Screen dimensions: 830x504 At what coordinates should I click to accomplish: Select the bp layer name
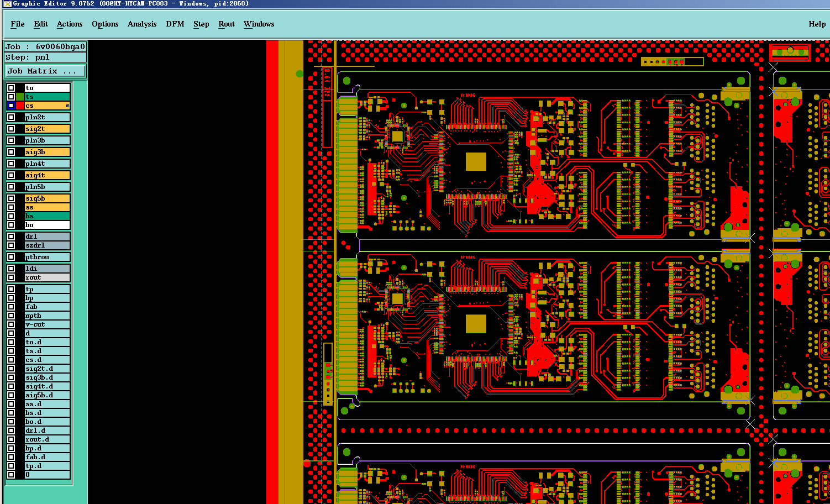pos(47,298)
